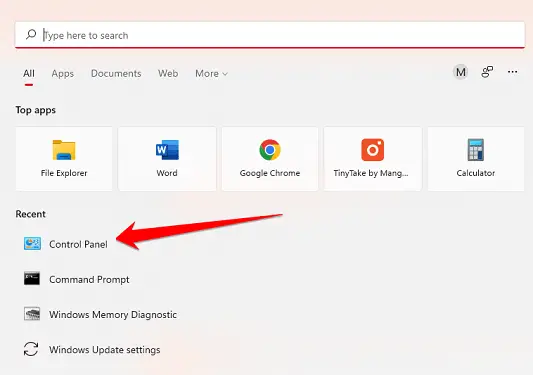Click the Control Panel icon

(32, 244)
